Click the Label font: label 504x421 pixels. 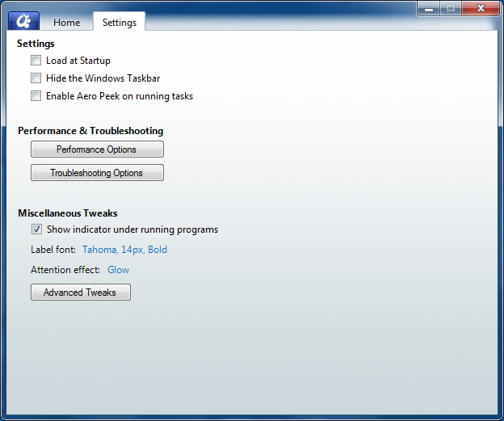[53, 250]
